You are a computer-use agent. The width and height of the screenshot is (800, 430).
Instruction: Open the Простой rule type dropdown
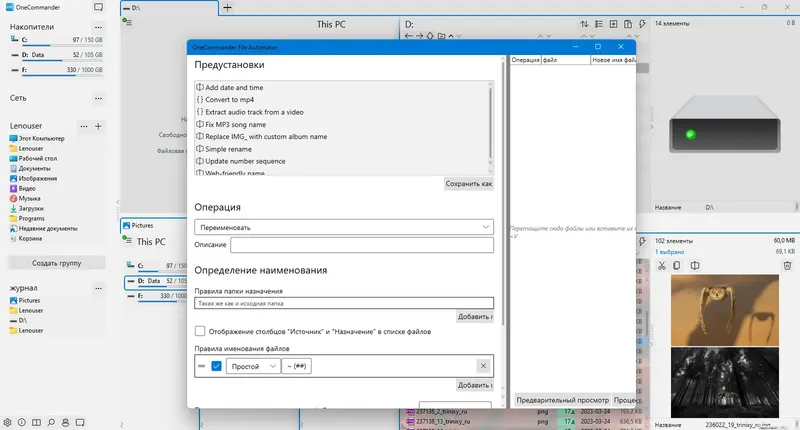(x=253, y=366)
